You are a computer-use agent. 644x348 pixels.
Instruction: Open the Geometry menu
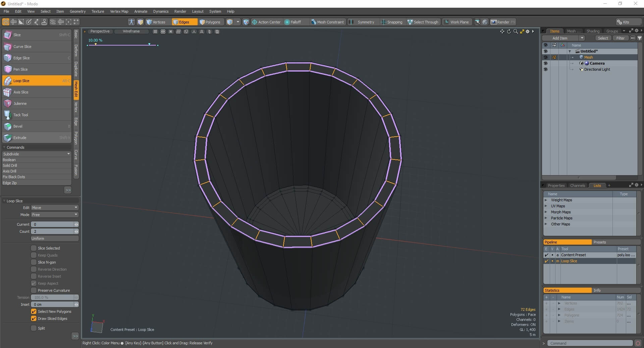[77, 11]
